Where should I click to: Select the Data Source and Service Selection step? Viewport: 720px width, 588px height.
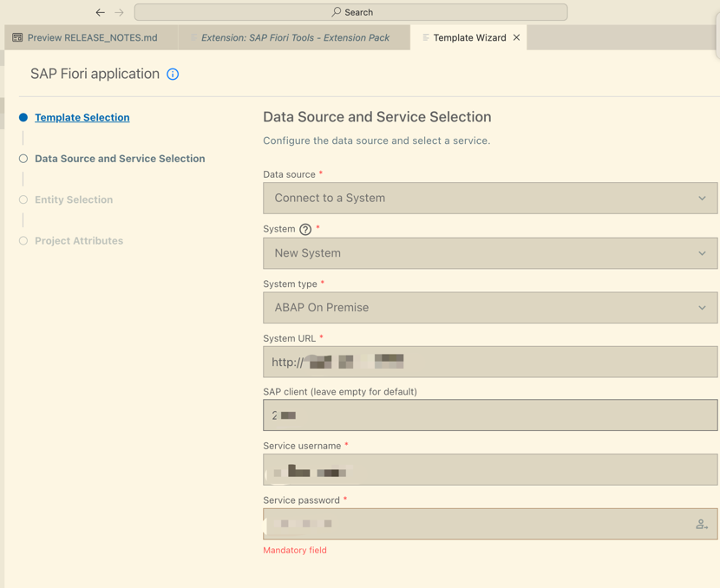tap(120, 159)
